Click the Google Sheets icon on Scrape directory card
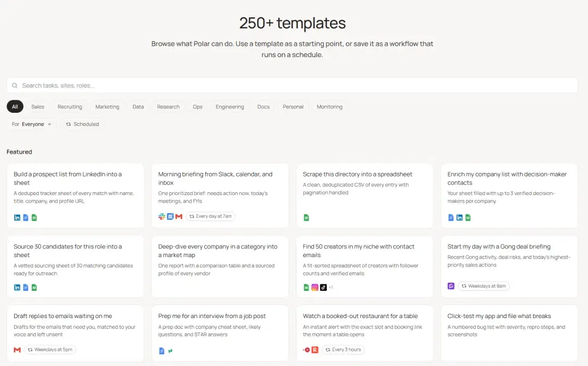 point(307,217)
